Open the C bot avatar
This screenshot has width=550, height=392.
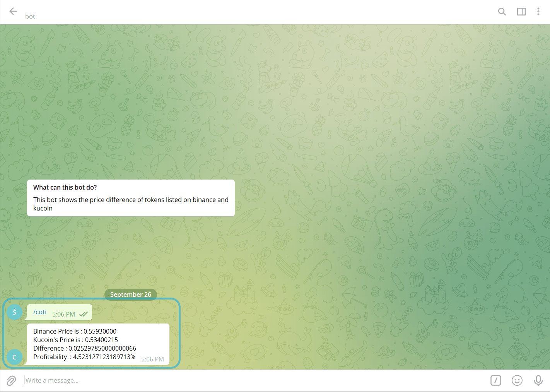[x=15, y=357]
